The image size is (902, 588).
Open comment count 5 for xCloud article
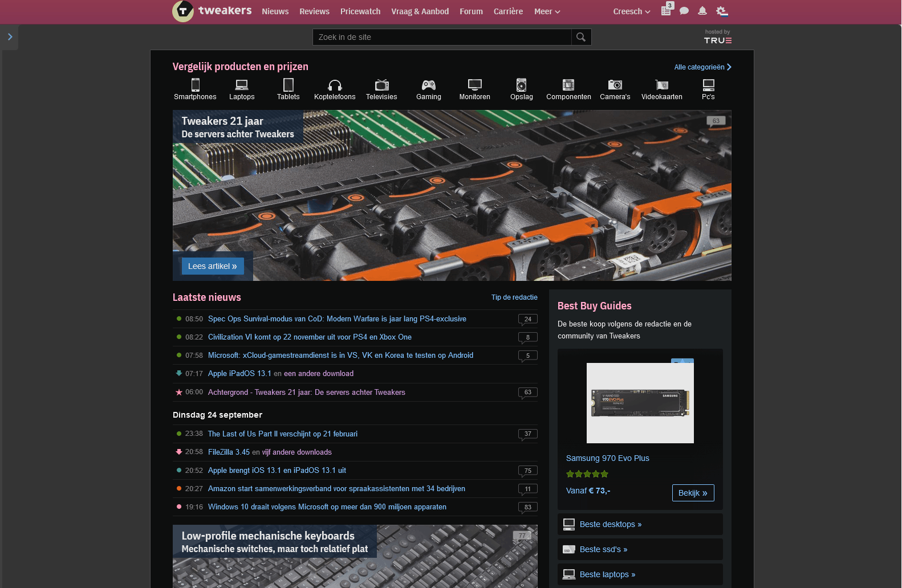[528, 356]
